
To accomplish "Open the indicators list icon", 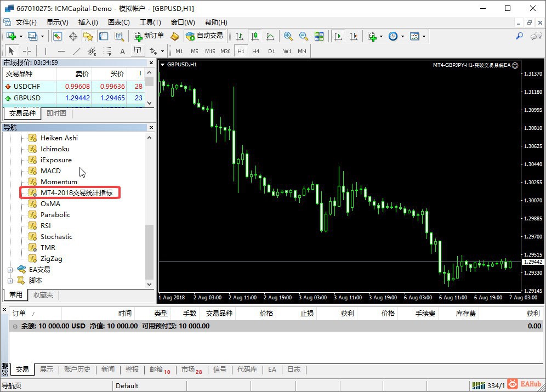I will pos(372,36).
